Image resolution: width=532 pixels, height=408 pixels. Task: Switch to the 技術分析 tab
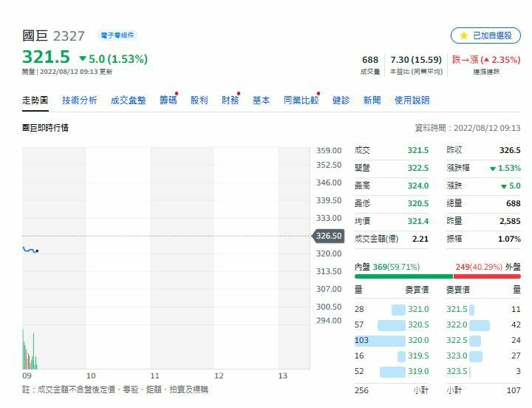point(79,101)
